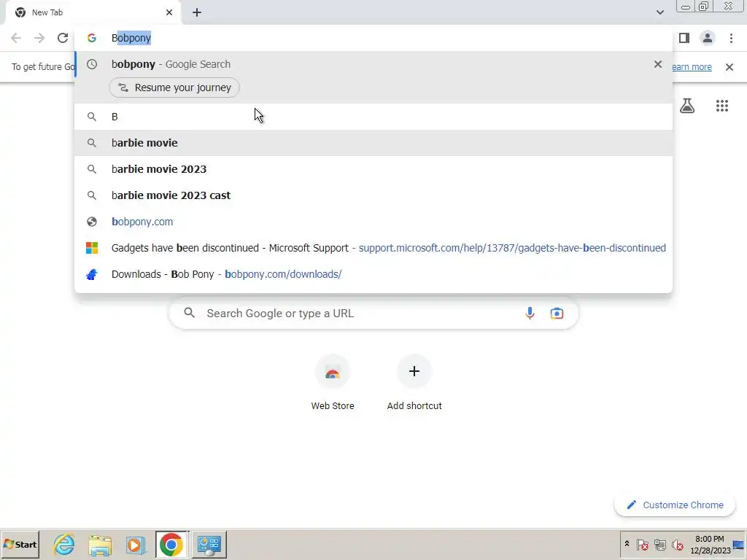The width and height of the screenshot is (747, 560).
Task: Reload the page with the refresh icon
Action: point(63,38)
